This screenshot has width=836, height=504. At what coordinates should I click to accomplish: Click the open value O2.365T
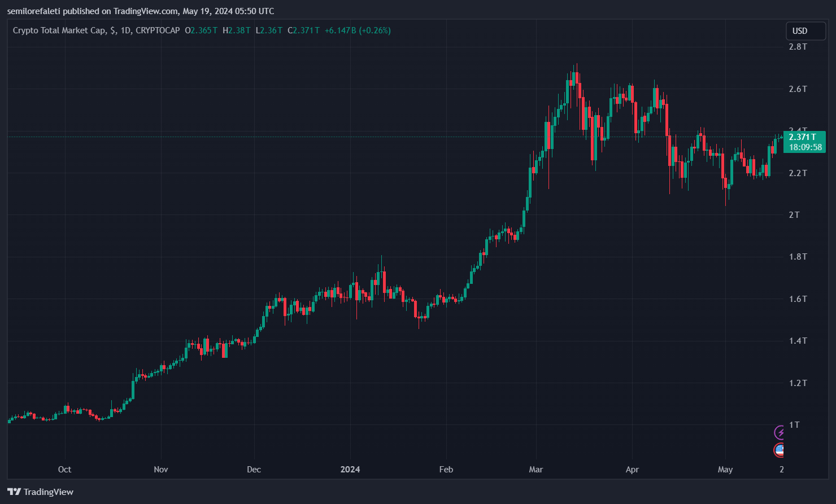(202, 30)
